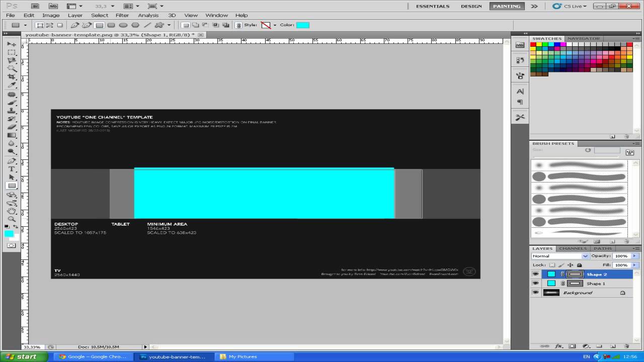
Task: Toggle lock image pixels
Action: (561, 265)
